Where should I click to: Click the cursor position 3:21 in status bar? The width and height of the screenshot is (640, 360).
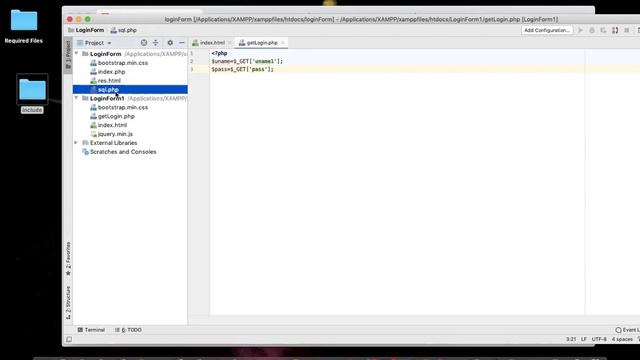tap(571, 339)
